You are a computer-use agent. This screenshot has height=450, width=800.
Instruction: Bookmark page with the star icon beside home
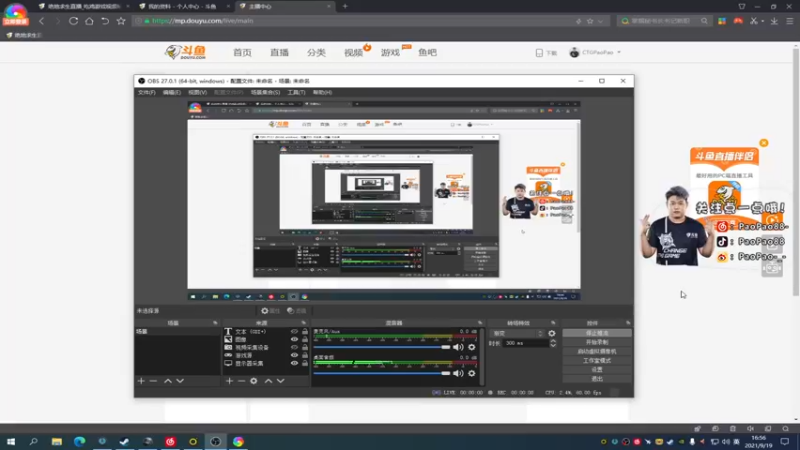click(121, 21)
